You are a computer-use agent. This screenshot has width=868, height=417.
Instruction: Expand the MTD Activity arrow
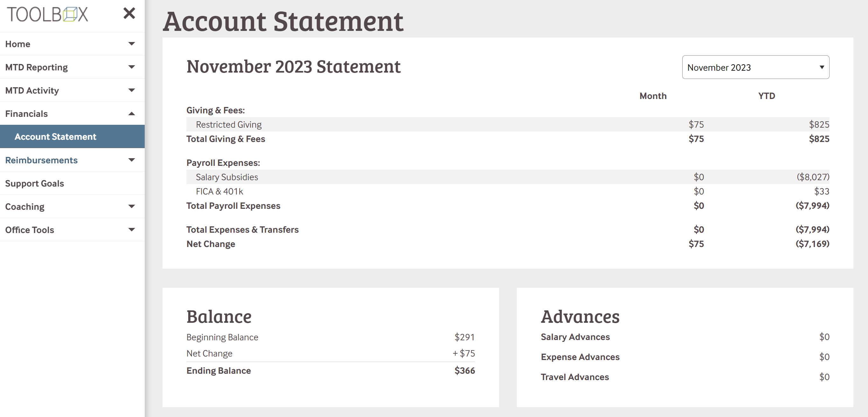pyautogui.click(x=132, y=90)
